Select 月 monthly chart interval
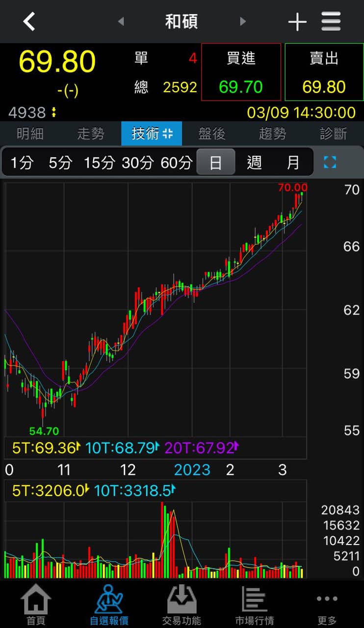The height and width of the screenshot is (628, 364). pyautogui.click(x=293, y=162)
